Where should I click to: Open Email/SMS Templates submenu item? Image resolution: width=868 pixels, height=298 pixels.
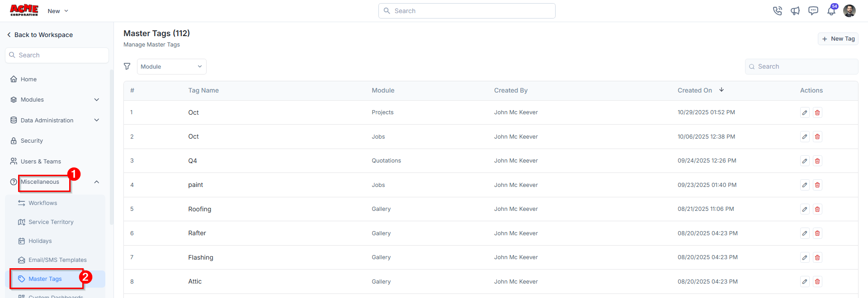[x=57, y=260]
